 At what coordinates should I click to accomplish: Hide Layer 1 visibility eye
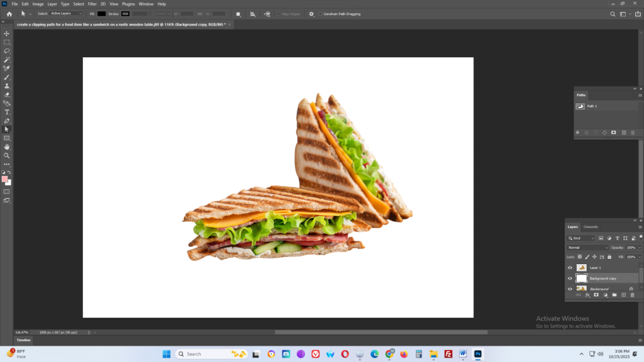point(570,268)
